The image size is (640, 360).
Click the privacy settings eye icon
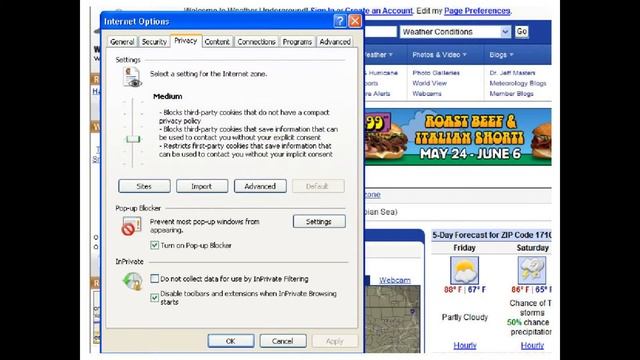[132, 77]
